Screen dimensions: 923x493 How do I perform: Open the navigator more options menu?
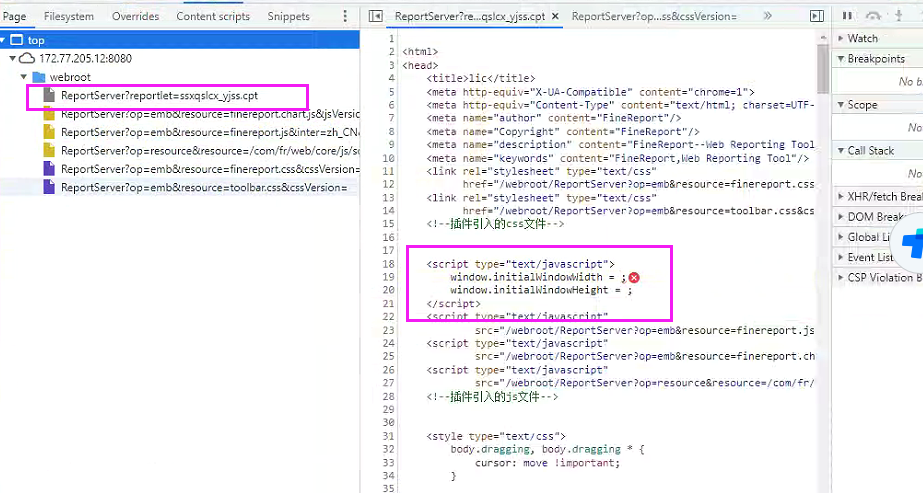pyautogui.click(x=345, y=16)
